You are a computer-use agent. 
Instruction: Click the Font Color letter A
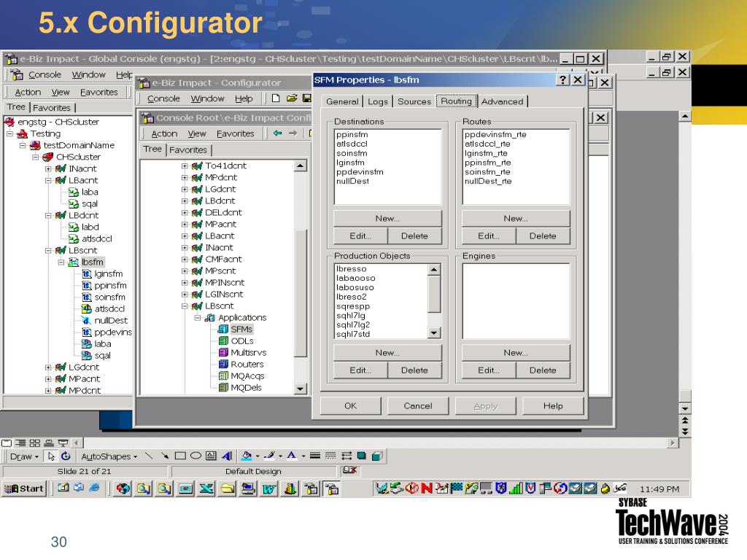292,456
